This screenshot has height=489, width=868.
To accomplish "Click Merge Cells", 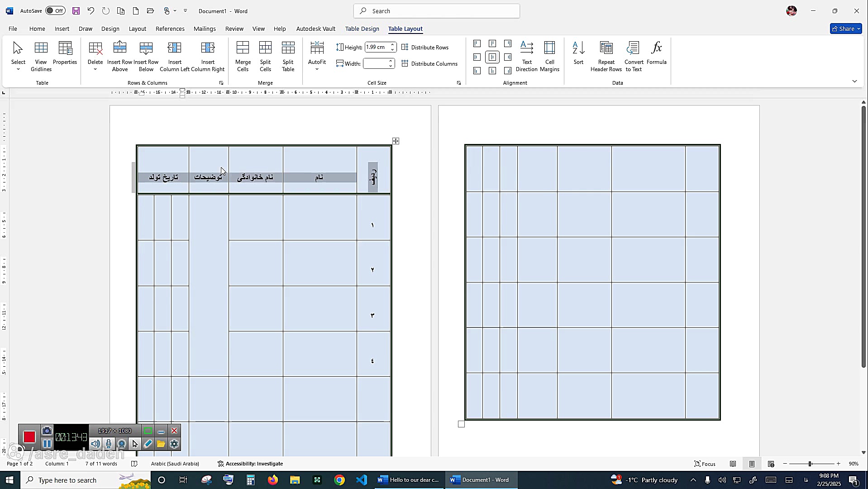I will click(x=243, y=57).
